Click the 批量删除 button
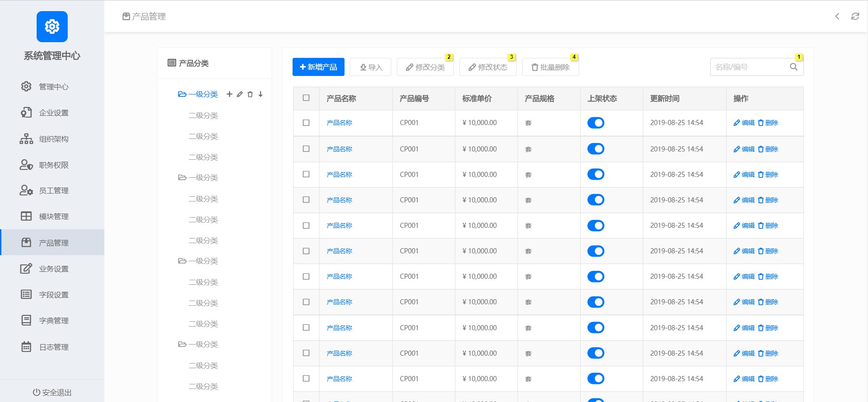 point(550,67)
